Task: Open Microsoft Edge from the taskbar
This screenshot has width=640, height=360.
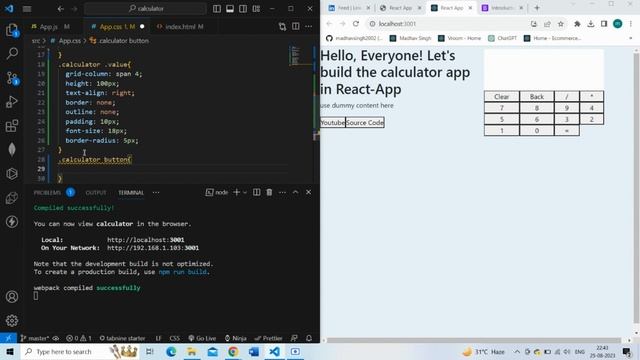Action: (x=171, y=351)
